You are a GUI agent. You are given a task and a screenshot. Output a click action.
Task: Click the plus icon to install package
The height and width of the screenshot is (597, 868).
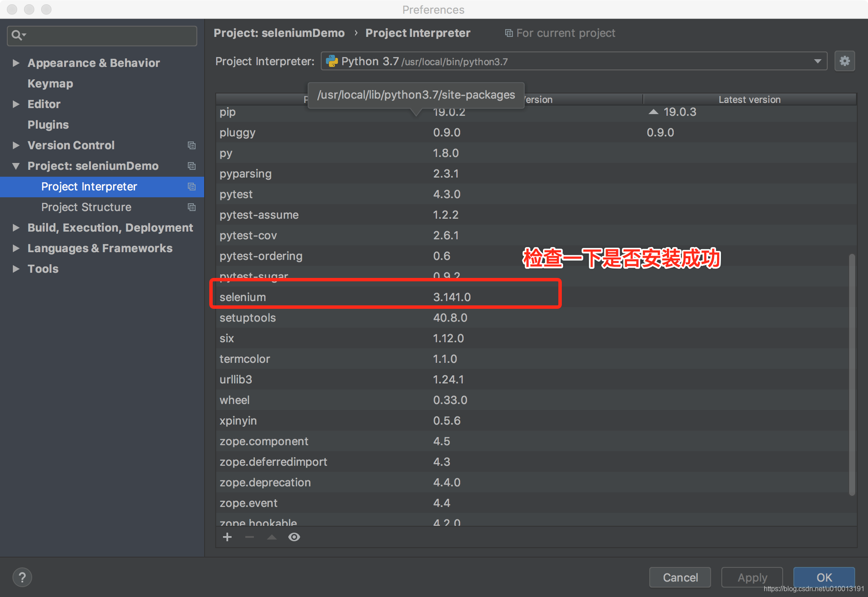tap(227, 537)
